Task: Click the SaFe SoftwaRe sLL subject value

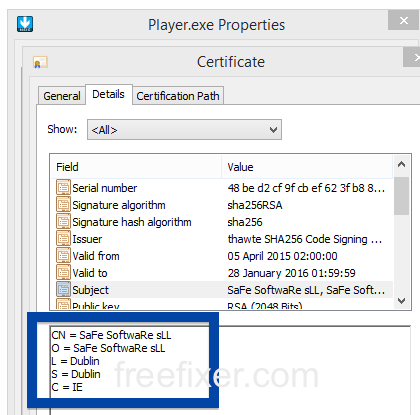Action: click(x=306, y=290)
